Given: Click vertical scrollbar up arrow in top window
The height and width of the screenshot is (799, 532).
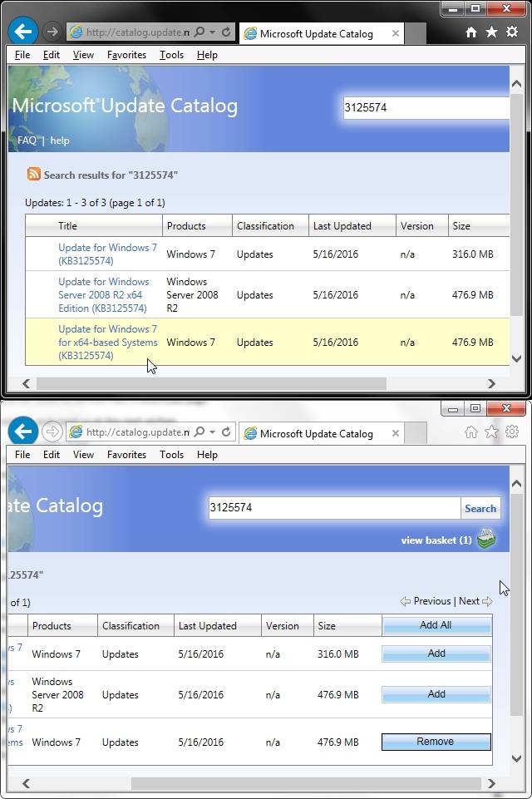Looking at the screenshot, I should (516, 84).
